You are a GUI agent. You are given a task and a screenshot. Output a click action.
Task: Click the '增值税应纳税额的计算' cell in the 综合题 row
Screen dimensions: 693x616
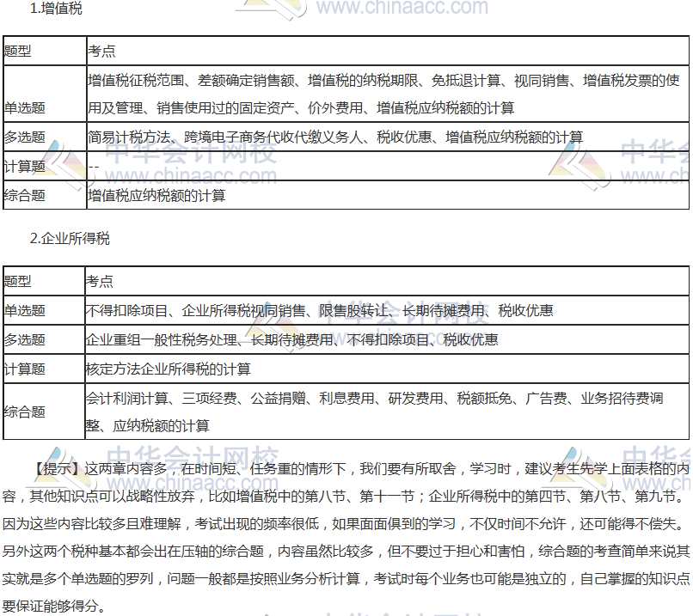click(x=156, y=196)
